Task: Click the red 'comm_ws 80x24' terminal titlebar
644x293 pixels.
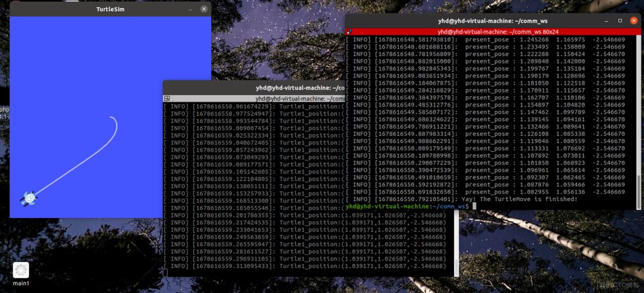Action: coord(492,32)
